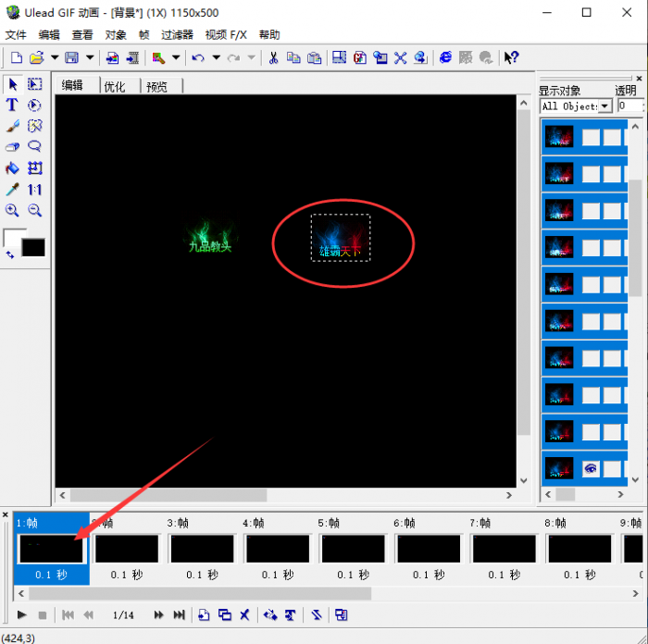Viewport: 648px width, 644px height.
Task: Click the black background color swatch
Action: click(x=33, y=247)
